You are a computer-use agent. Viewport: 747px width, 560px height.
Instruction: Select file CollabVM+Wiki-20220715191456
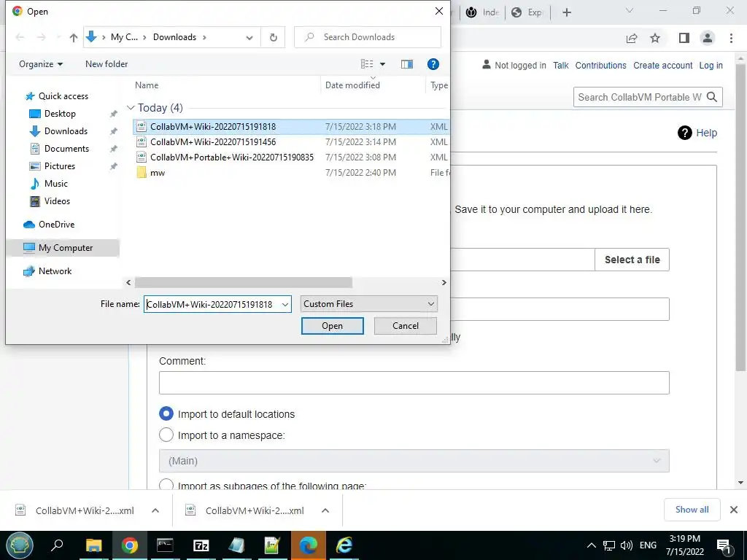pos(213,142)
